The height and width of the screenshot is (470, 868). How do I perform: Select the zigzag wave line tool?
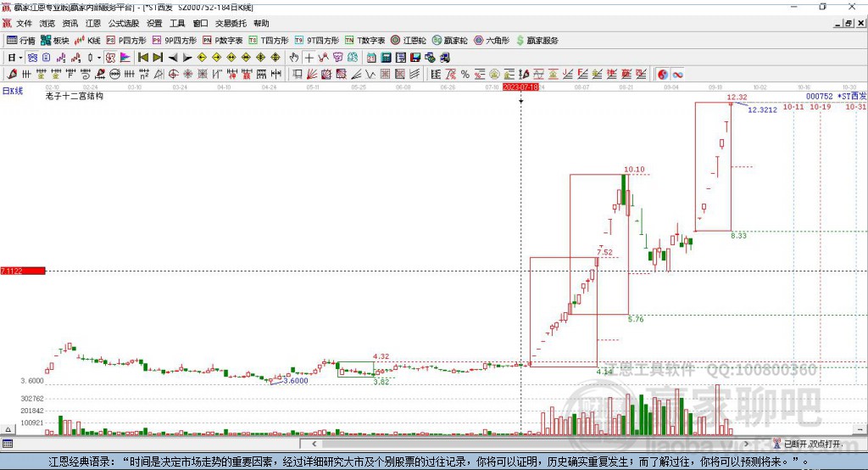click(x=370, y=75)
